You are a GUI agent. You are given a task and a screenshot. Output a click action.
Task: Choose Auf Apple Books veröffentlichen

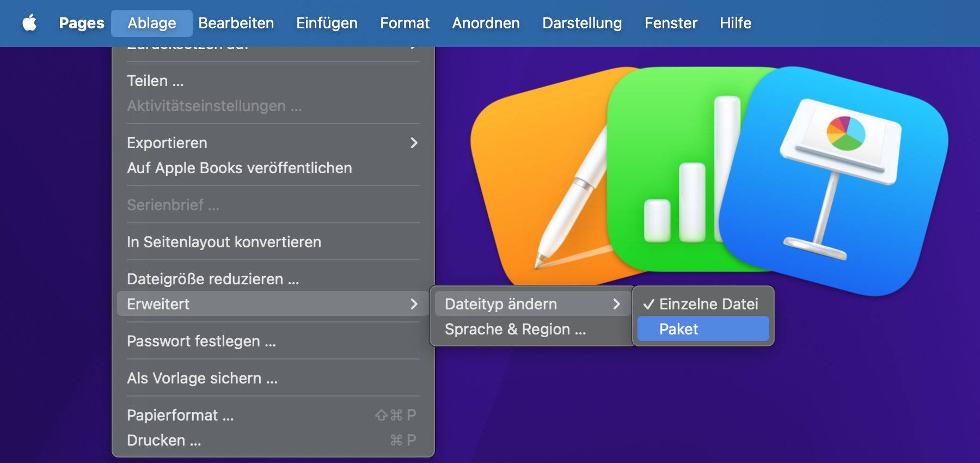tap(239, 168)
